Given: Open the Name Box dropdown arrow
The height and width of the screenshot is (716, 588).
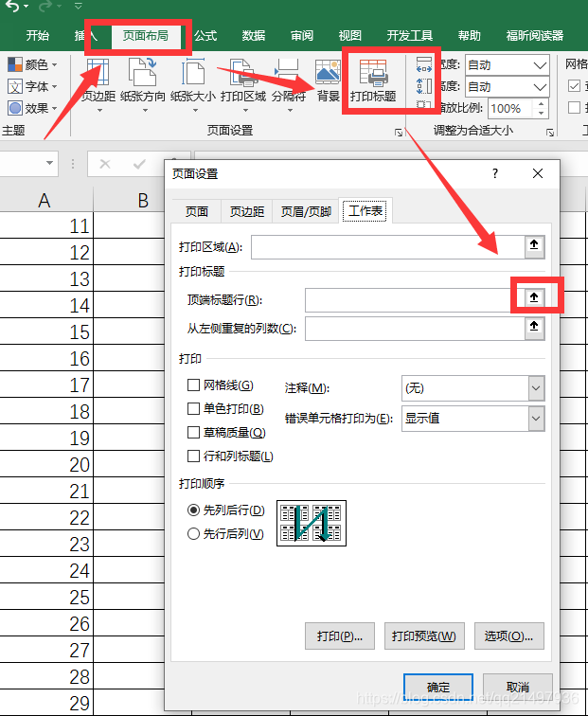Looking at the screenshot, I should (49, 163).
